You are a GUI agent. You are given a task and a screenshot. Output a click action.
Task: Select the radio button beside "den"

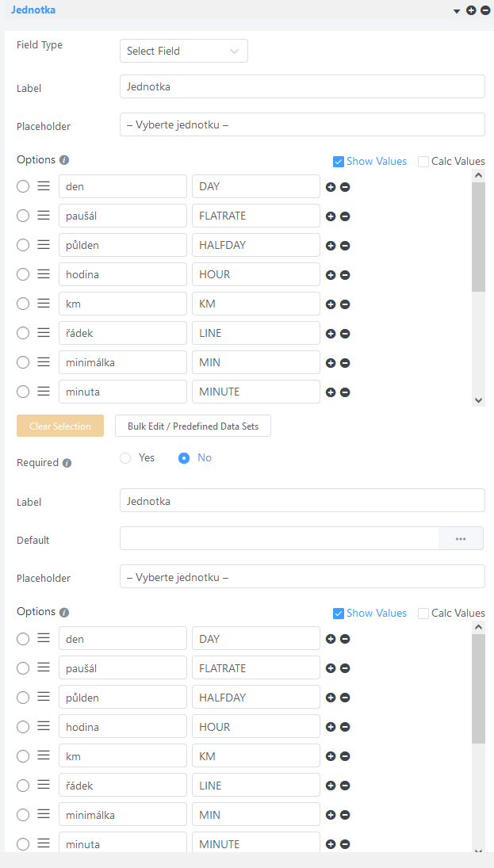coord(22,187)
